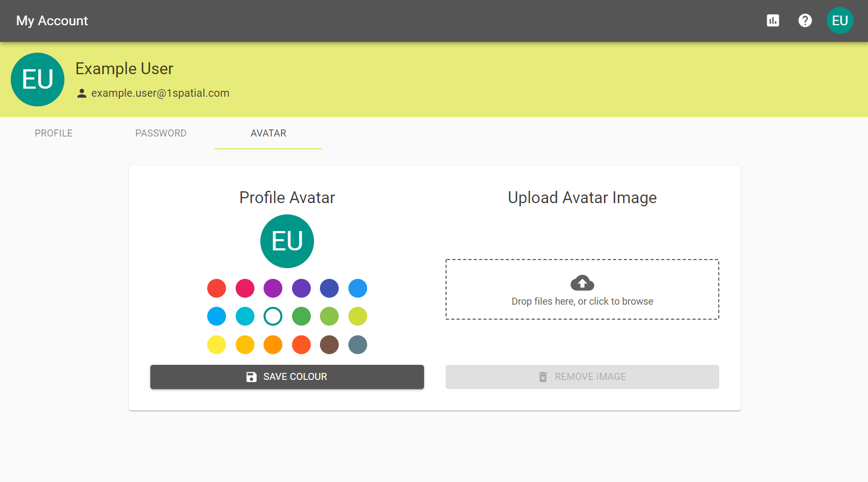Open the EU user menu avatar in top bar

point(840,20)
